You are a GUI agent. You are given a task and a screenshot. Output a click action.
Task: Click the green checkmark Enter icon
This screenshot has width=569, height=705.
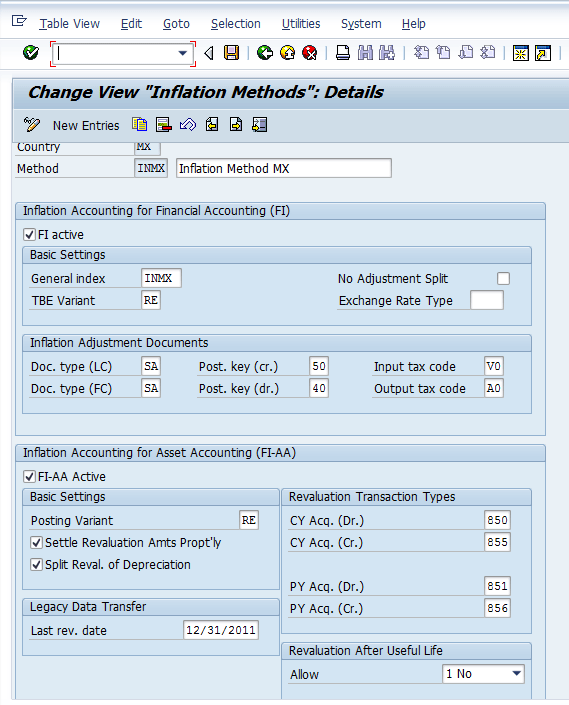point(31,53)
